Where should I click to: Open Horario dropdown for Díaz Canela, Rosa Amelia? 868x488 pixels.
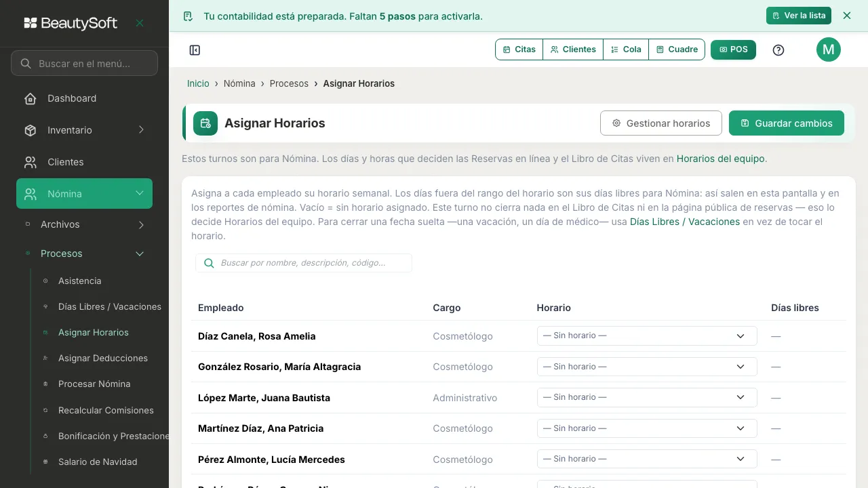[x=647, y=335]
